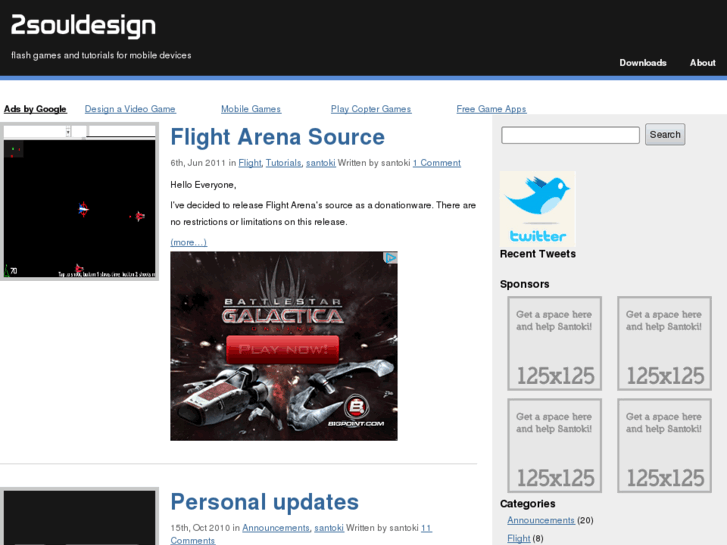Image resolution: width=727 pixels, height=545 pixels.
Task: Open the Downloads menu item
Action: point(643,63)
